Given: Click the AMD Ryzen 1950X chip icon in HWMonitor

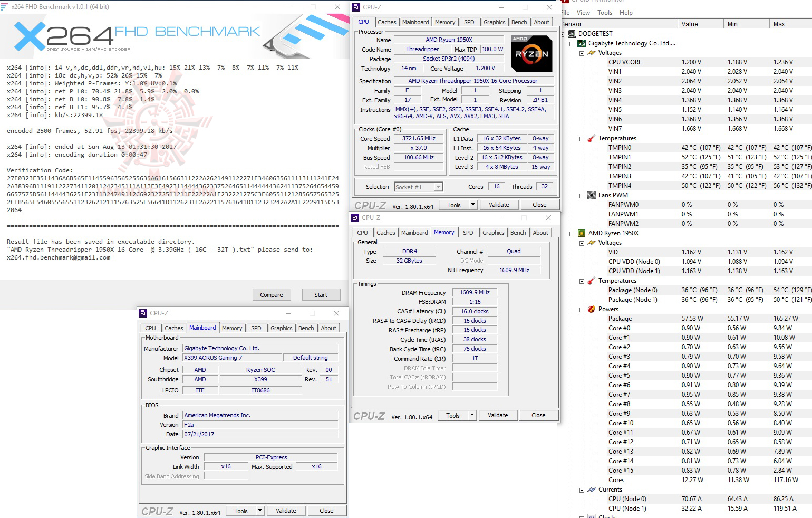Looking at the screenshot, I should [x=582, y=233].
